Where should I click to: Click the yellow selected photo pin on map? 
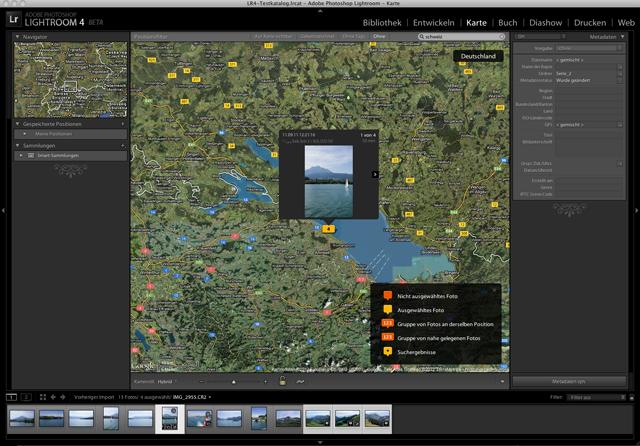coord(329,229)
